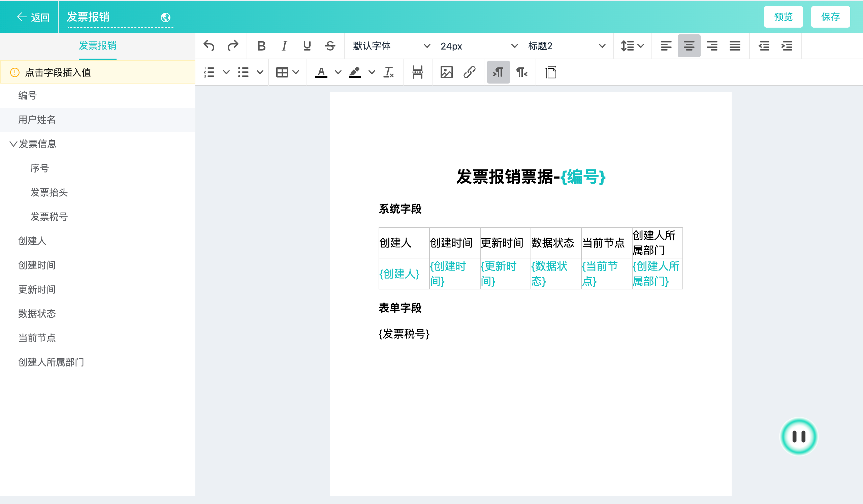Click the 系统字段 heading in document

tap(400, 209)
